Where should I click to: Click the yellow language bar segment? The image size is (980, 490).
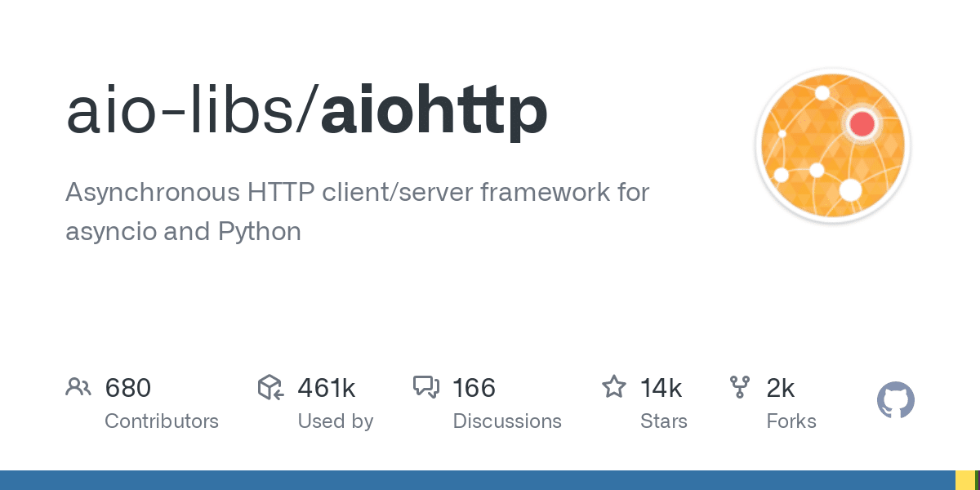coord(965,480)
